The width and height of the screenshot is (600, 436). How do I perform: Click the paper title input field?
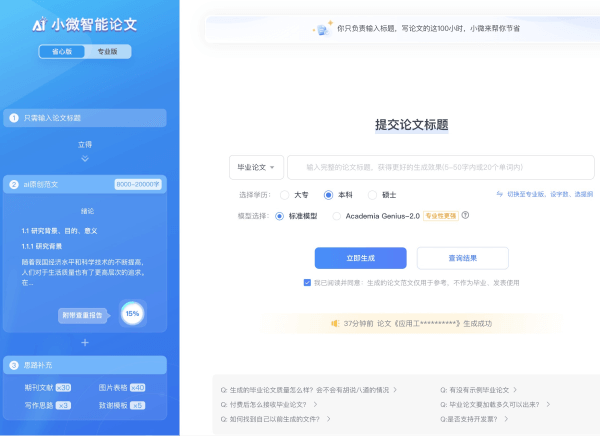pyautogui.click(x=440, y=167)
